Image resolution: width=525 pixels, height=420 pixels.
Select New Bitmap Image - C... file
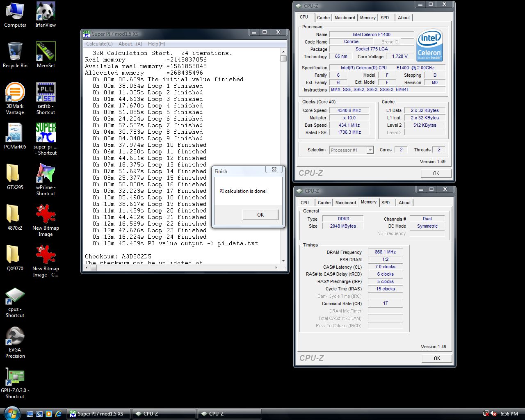coord(46,261)
